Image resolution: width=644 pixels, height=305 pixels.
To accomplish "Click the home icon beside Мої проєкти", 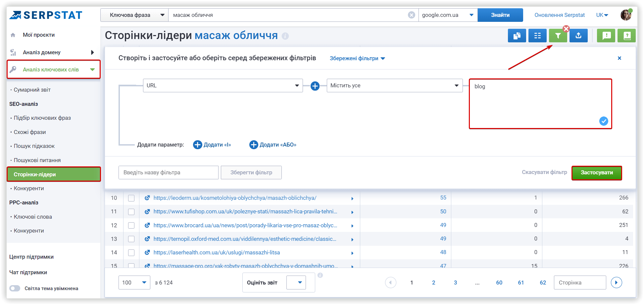I will [x=13, y=35].
